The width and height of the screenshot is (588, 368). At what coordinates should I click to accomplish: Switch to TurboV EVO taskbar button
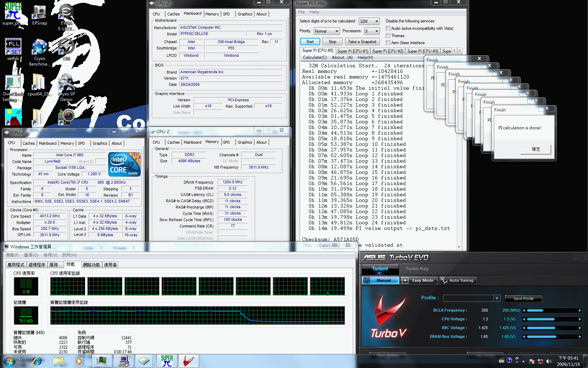189,361
